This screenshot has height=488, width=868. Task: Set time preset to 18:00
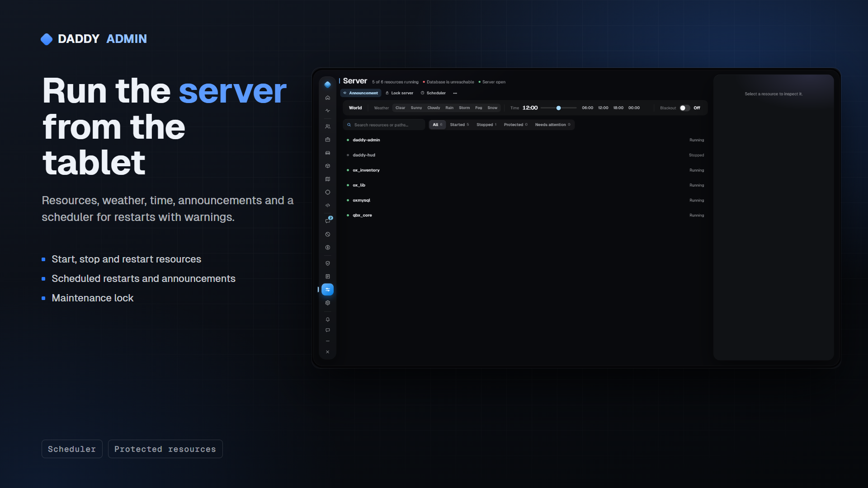618,108
